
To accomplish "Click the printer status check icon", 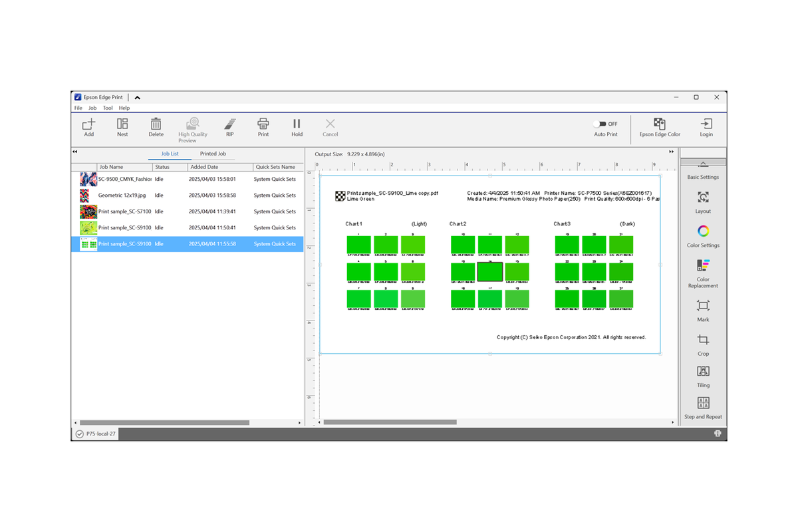I will pyautogui.click(x=80, y=434).
